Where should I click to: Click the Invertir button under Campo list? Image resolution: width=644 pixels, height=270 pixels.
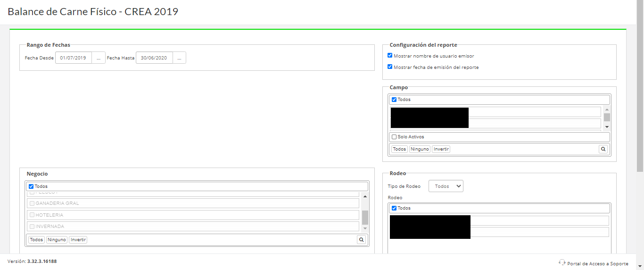pyautogui.click(x=441, y=149)
